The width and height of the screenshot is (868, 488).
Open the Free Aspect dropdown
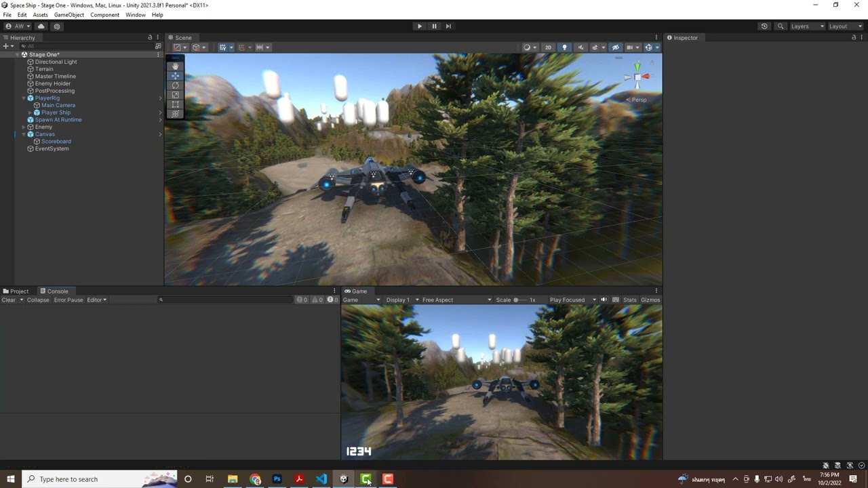tap(456, 300)
